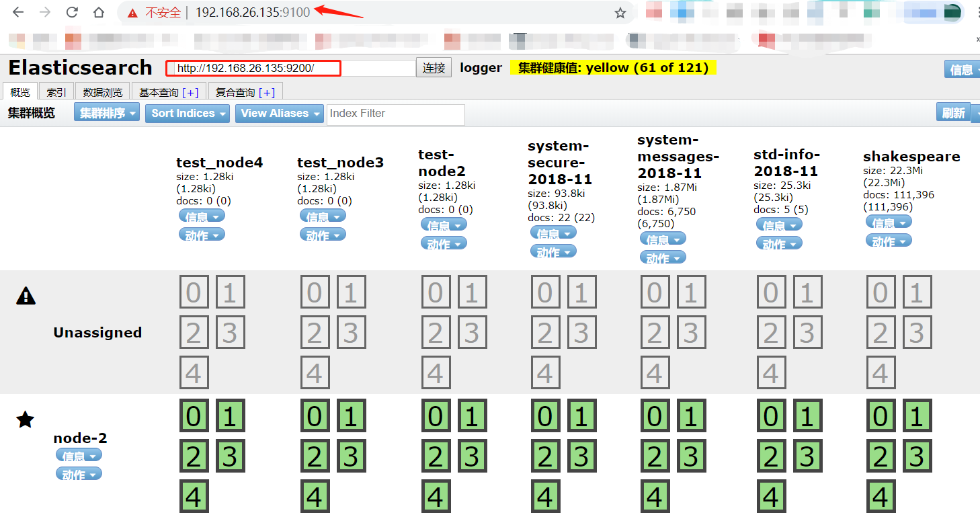This screenshot has height=523, width=980.
Task: Select unassigned shard 0 of std-info-2018-11
Action: [771, 292]
